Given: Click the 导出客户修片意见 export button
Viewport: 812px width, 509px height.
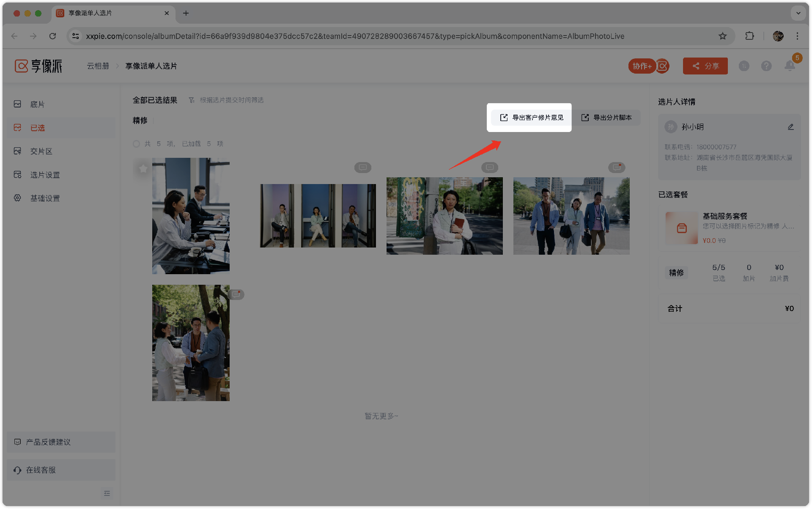Looking at the screenshot, I should pyautogui.click(x=532, y=118).
